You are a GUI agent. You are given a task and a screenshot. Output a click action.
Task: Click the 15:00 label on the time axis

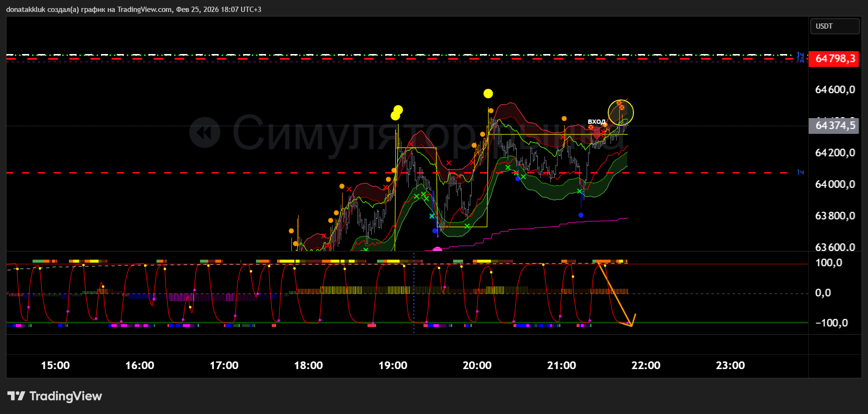point(56,366)
